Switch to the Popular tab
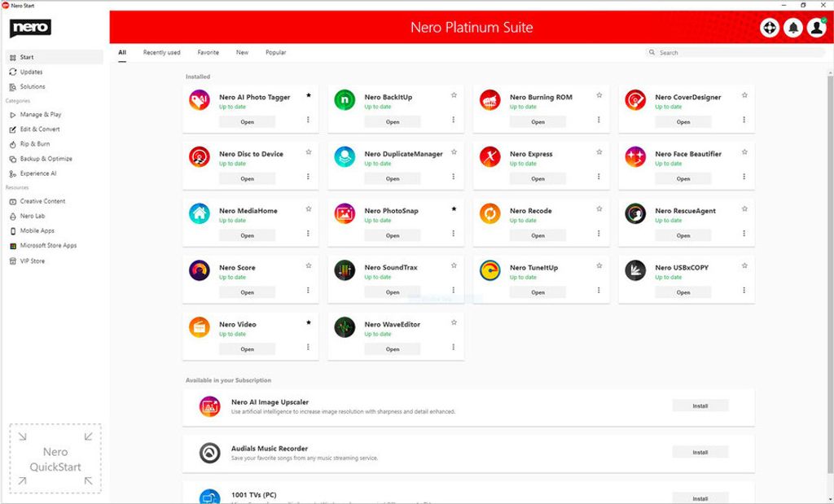The height and width of the screenshot is (504, 834). 275,53
